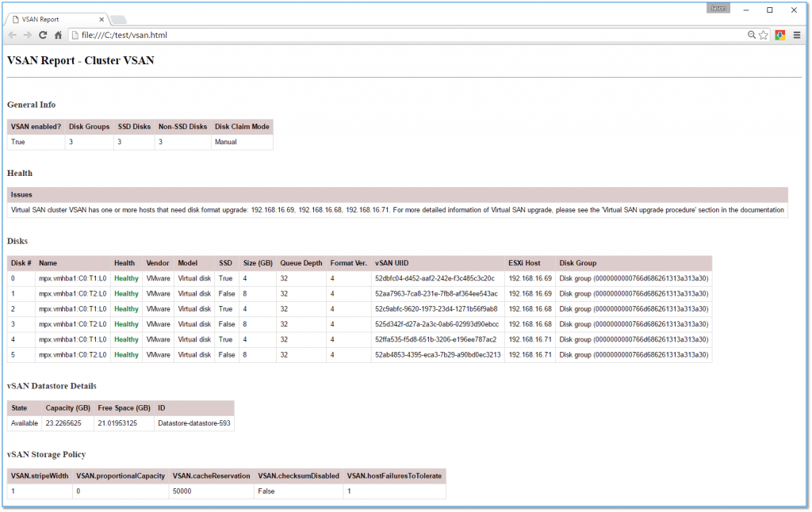Click Healthy status for disk 0
Viewport: 812px width, 512px height.
coord(126,278)
